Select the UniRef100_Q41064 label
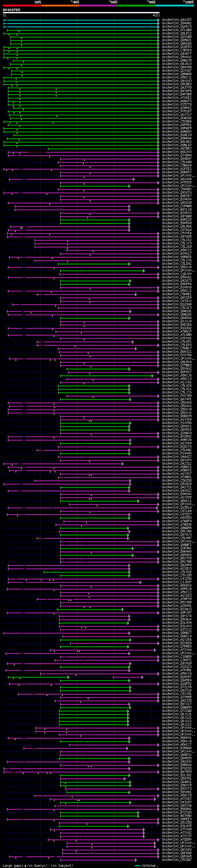Image resolution: width=197 pixels, height=868 pixels. [177, 179]
